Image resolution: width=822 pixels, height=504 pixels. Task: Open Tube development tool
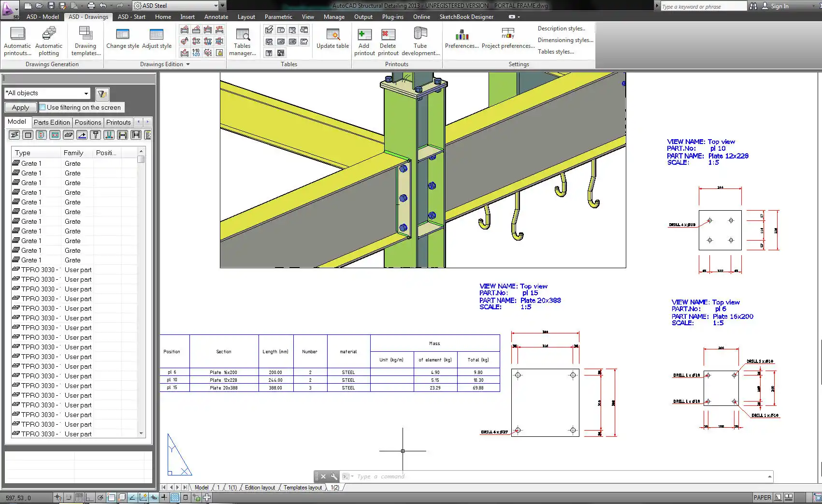[420, 41]
